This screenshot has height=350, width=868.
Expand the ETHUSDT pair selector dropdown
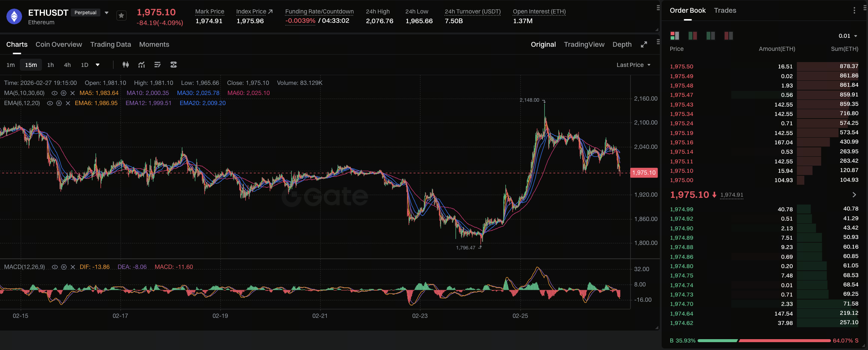107,13
